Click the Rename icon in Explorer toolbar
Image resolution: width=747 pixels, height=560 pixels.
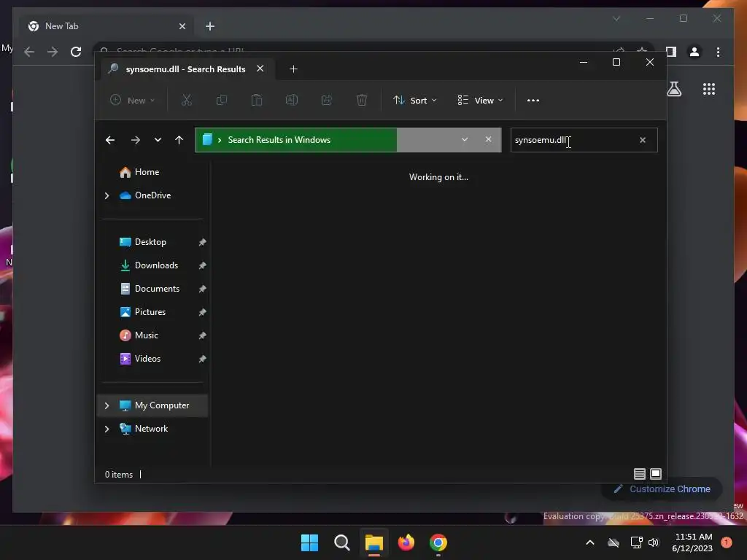coord(292,100)
